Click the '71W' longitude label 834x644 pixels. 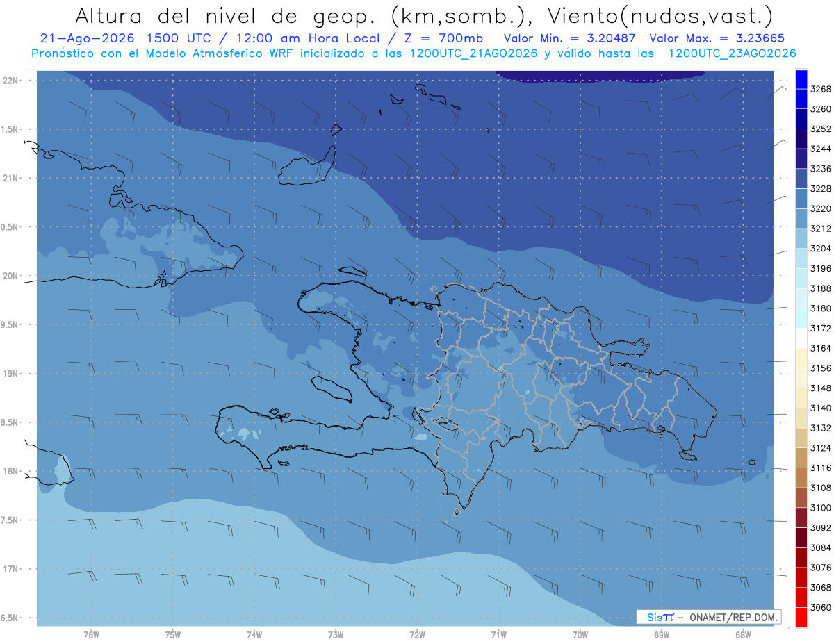coord(498,634)
